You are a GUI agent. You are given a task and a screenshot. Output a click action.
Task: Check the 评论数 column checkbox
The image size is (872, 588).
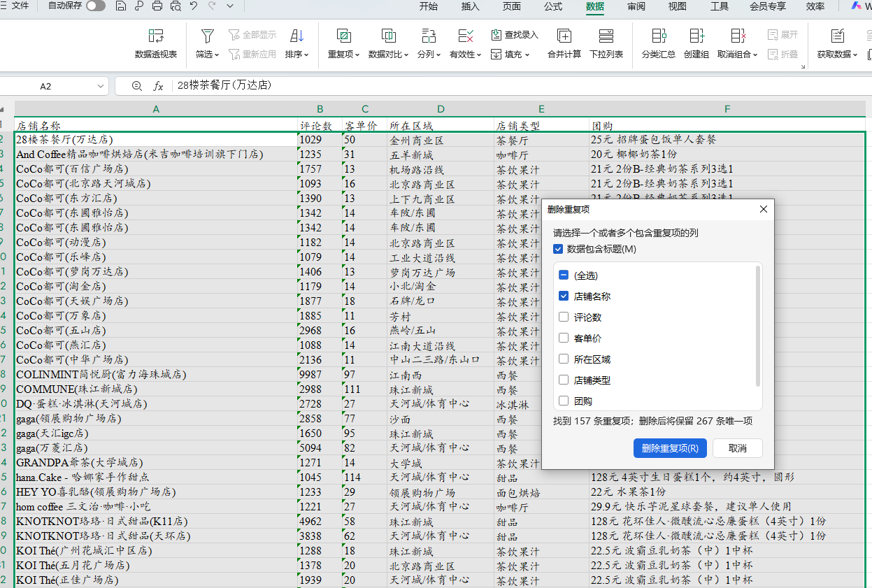click(564, 317)
